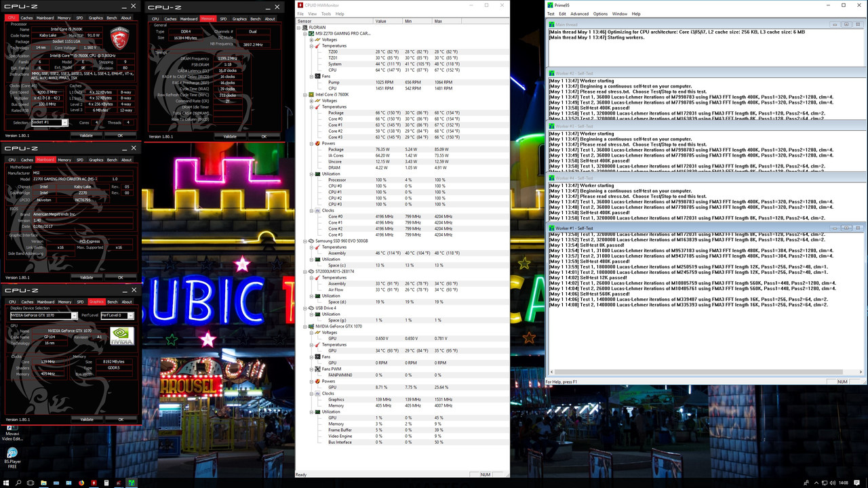The width and height of the screenshot is (868, 488).
Task: Select the NVIDIA GeForce GTX 1070 tree icon
Action: pos(312,326)
